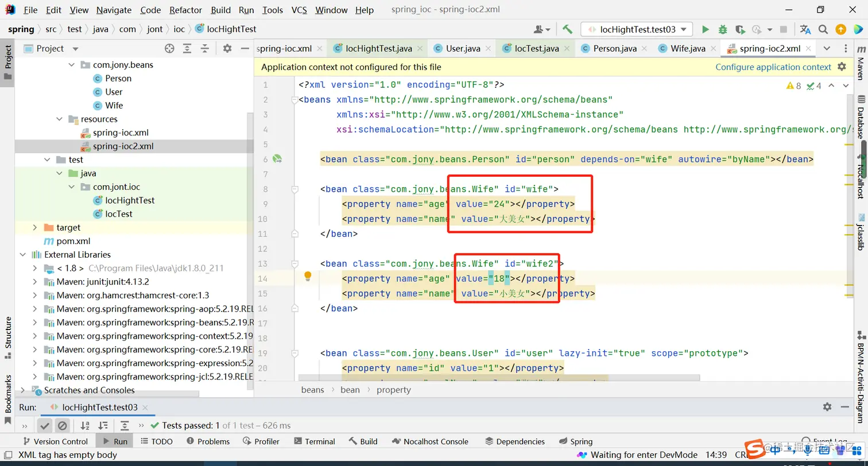This screenshot has width=868, height=466.
Task: Toggle alphabetical sorting of test results
Action: tap(85, 425)
